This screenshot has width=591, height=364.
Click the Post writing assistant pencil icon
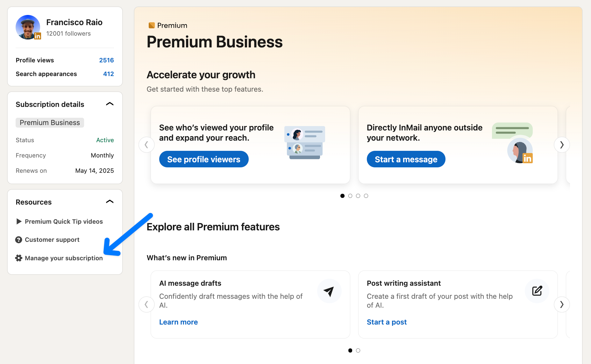pos(537,291)
